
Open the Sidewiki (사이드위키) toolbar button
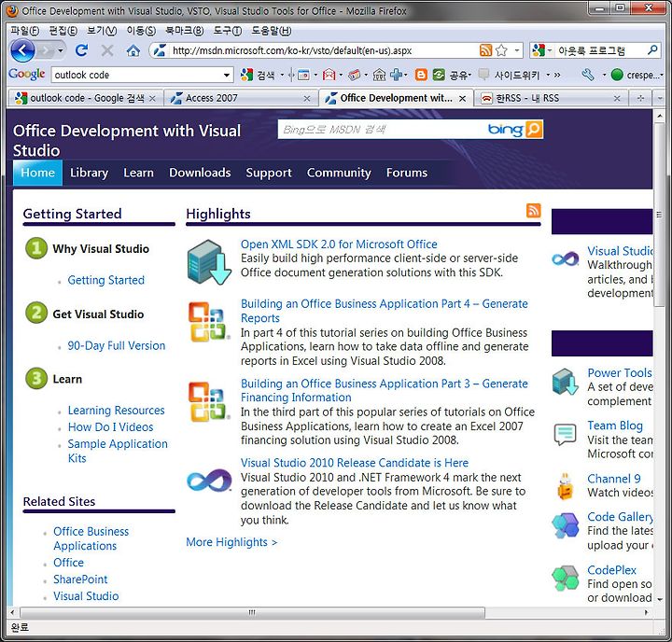pos(508,75)
